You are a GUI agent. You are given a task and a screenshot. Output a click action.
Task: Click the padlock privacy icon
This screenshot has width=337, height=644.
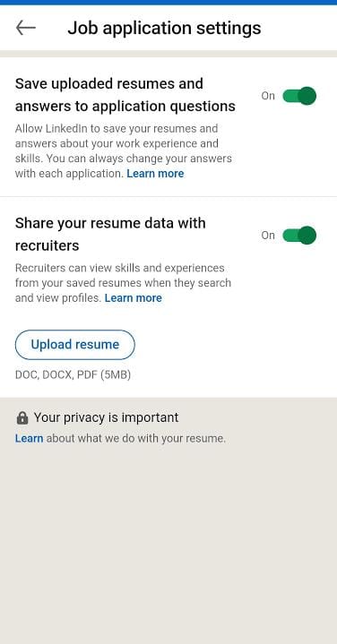pyautogui.click(x=22, y=418)
